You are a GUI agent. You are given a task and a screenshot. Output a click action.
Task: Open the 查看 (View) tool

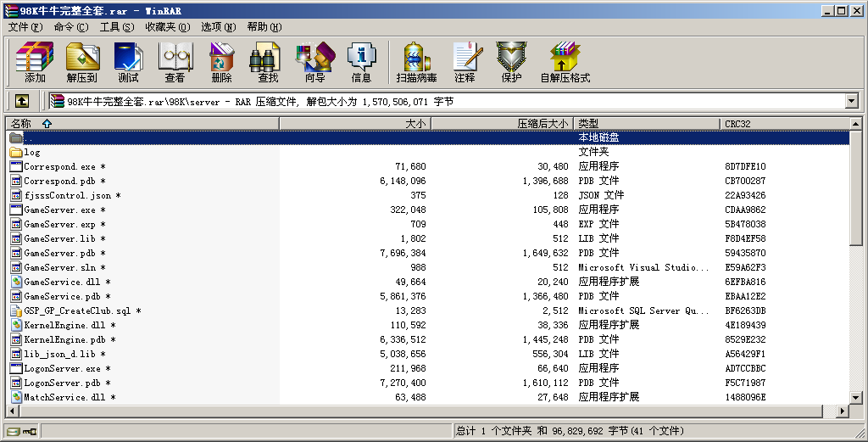(x=175, y=63)
